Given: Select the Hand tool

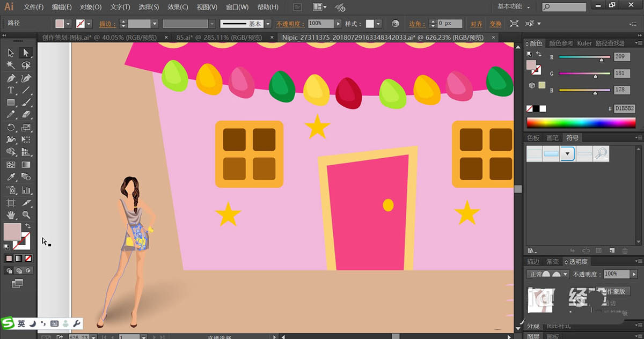Looking at the screenshot, I should coord(11,215).
